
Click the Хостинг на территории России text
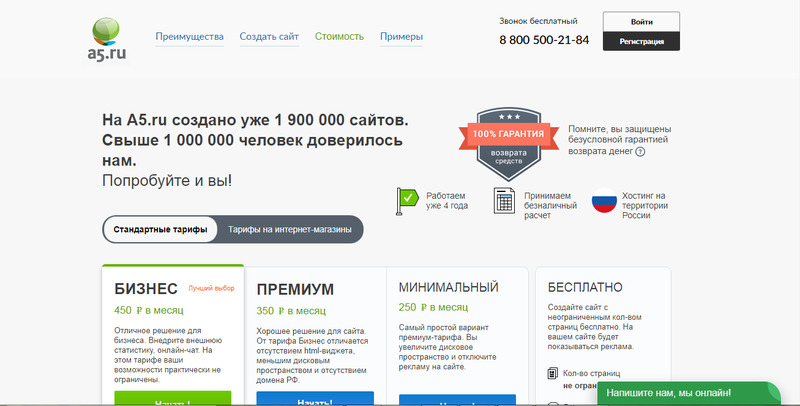[x=645, y=206]
